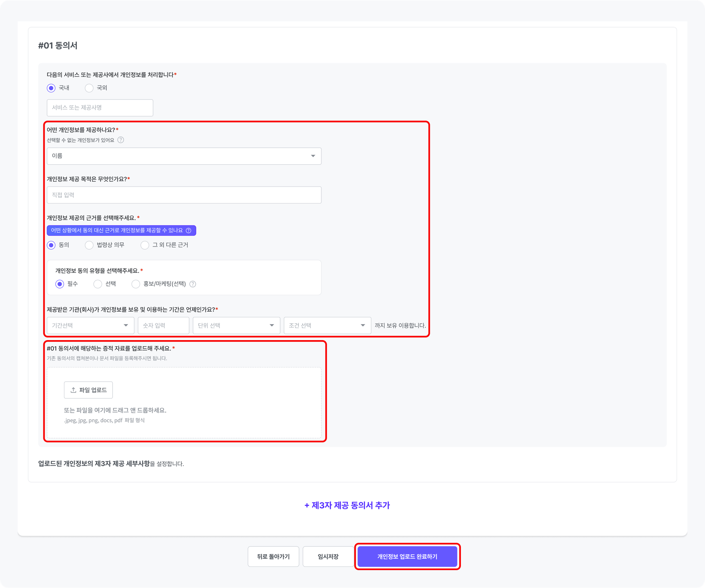705x588 pixels.
Task: Click the 파일 업로드 button
Action: pyautogui.click(x=88, y=390)
